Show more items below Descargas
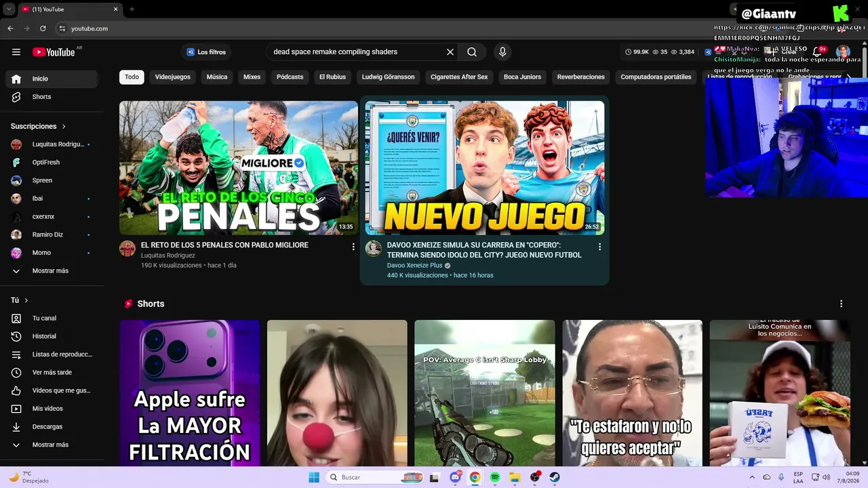Viewport: 868px width, 488px height. tap(51, 445)
